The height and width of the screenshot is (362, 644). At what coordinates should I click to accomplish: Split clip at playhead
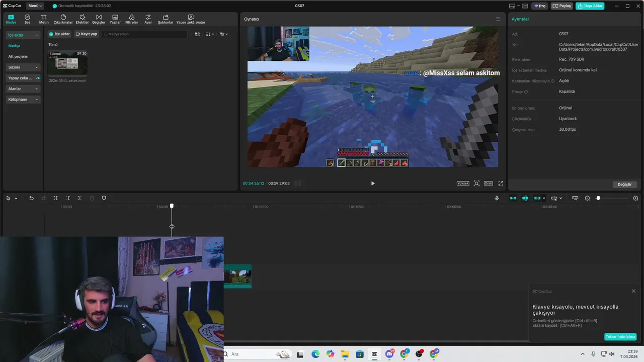click(55, 198)
